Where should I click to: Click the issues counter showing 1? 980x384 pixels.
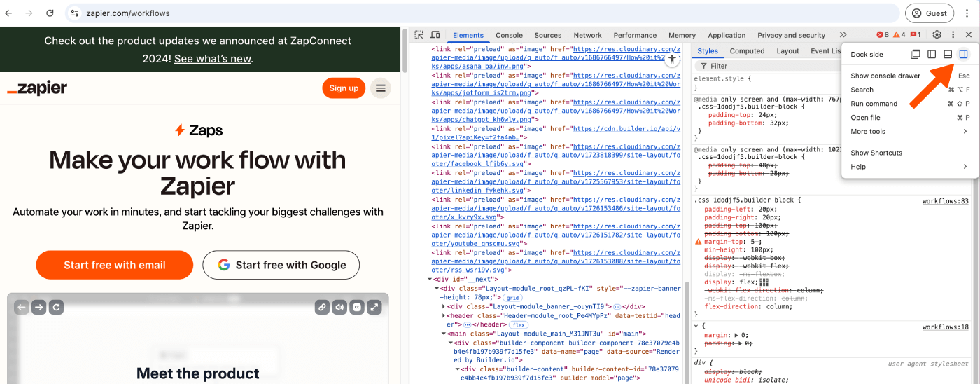[x=916, y=35]
